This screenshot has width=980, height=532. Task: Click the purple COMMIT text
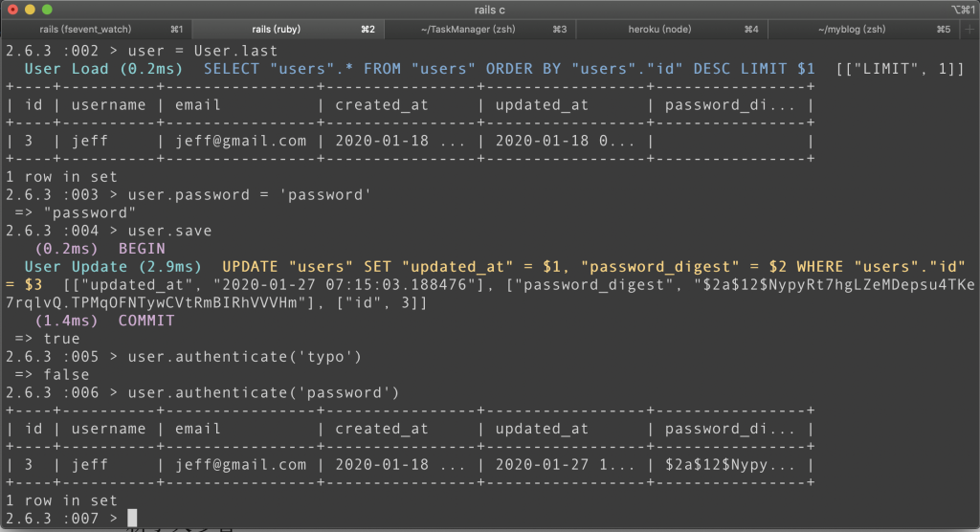pyautogui.click(x=145, y=321)
